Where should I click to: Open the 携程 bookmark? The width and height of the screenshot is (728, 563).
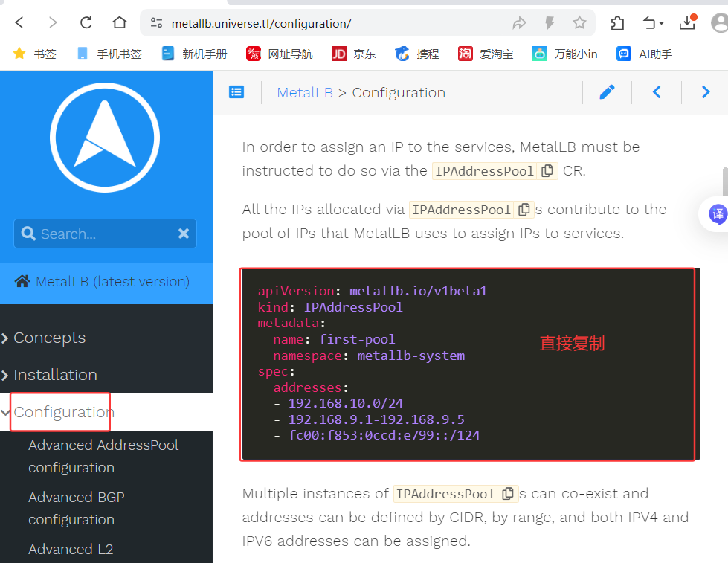coord(416,54)
